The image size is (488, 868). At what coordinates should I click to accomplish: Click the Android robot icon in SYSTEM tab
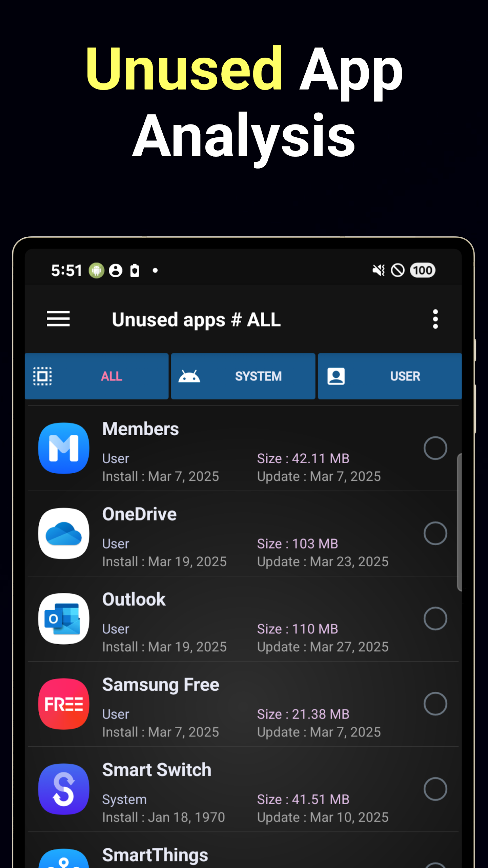[x=189, y=376]
